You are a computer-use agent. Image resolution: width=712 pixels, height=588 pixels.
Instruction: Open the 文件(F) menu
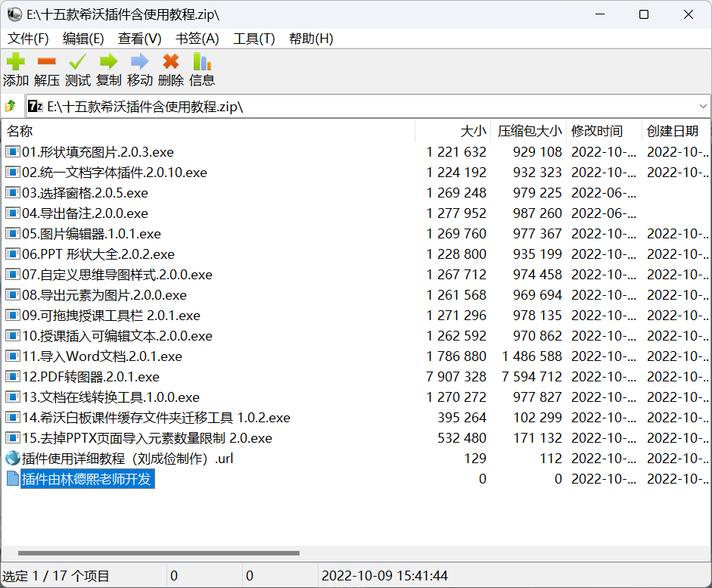(x=28, y=39)
